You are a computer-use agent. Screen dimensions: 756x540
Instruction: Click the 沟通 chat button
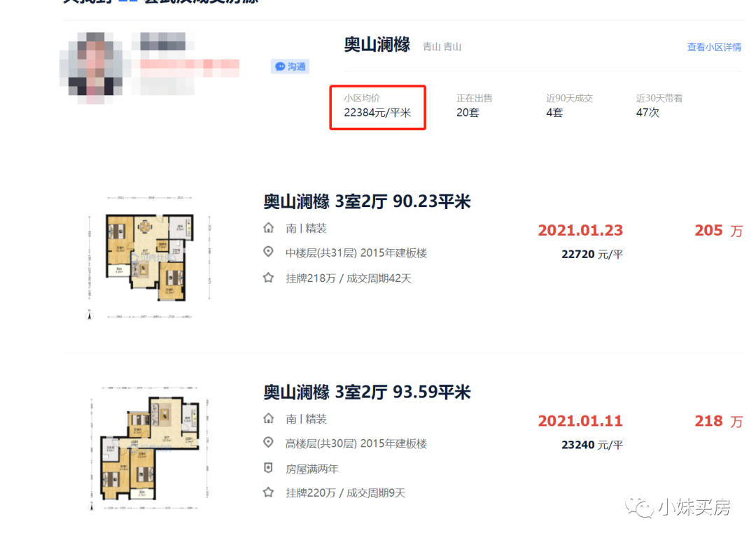pos(290,66)
